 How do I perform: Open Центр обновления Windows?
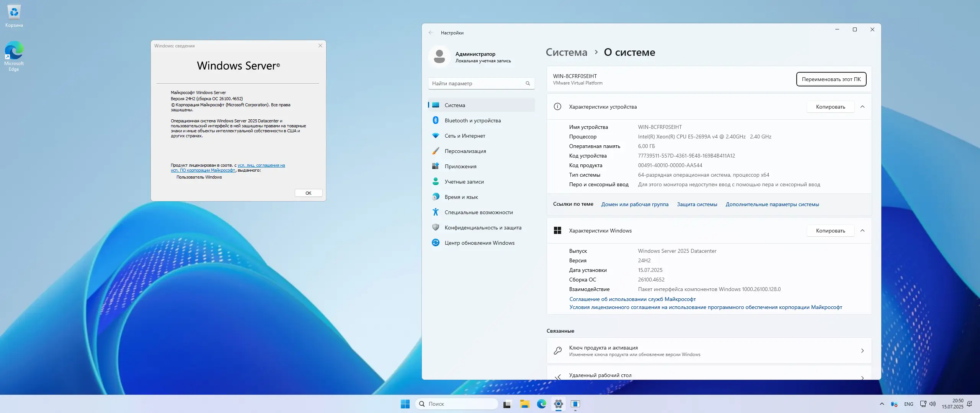click(x=479, y=243)
